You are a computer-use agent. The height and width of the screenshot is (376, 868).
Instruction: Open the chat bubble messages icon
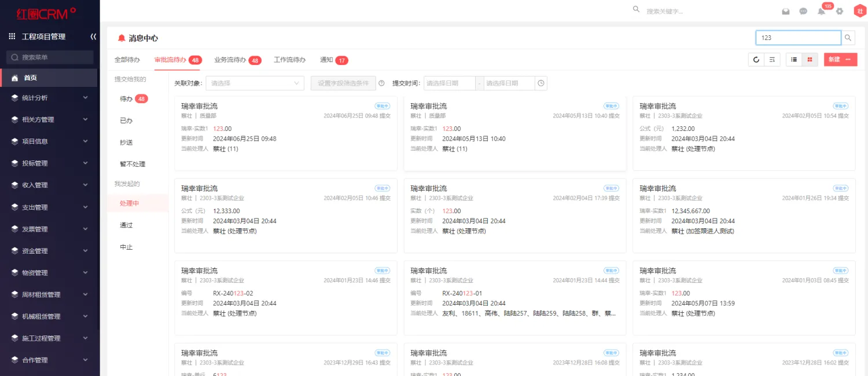pyautogui.click(x=803, y=11)
